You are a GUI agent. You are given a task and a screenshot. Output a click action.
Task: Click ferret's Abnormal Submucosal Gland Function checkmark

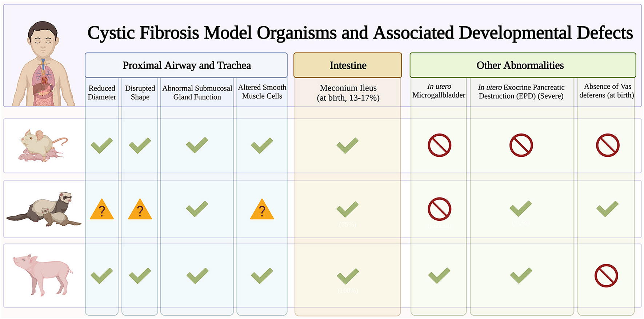tap(197, 209)
